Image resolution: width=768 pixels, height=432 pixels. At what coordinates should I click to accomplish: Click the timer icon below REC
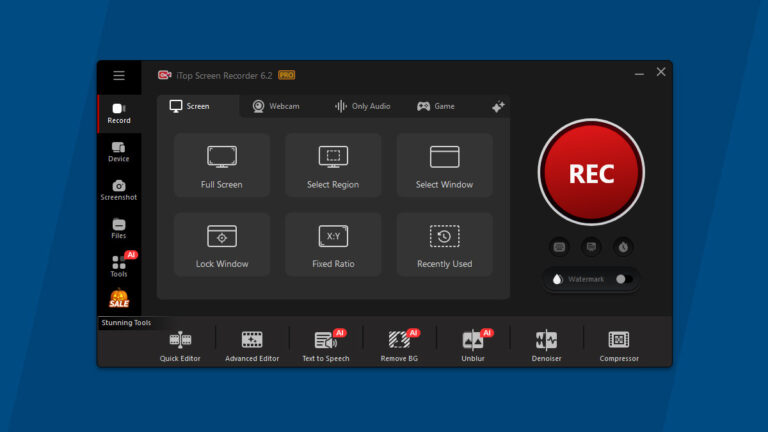point(624,246)
